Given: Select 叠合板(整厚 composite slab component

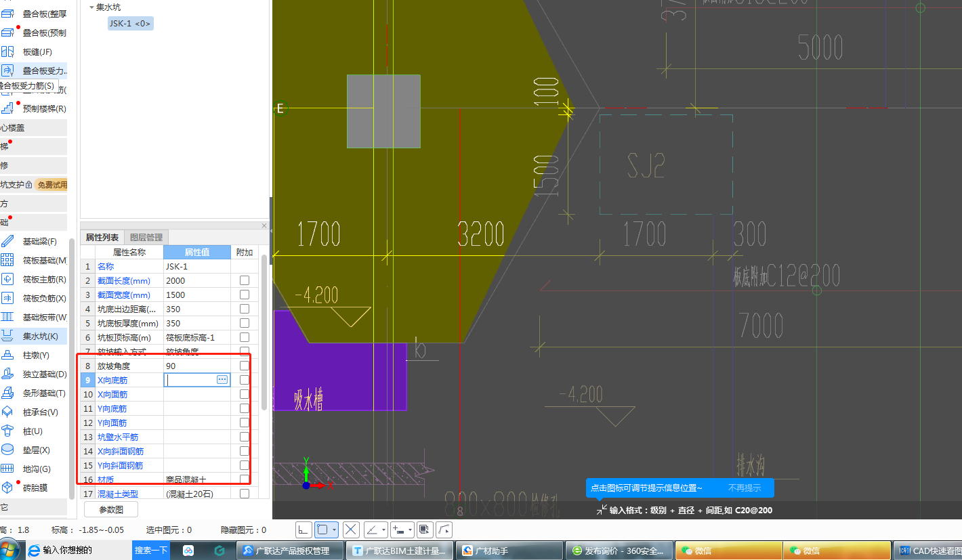Looking at the screenshot, I should 34,14.
